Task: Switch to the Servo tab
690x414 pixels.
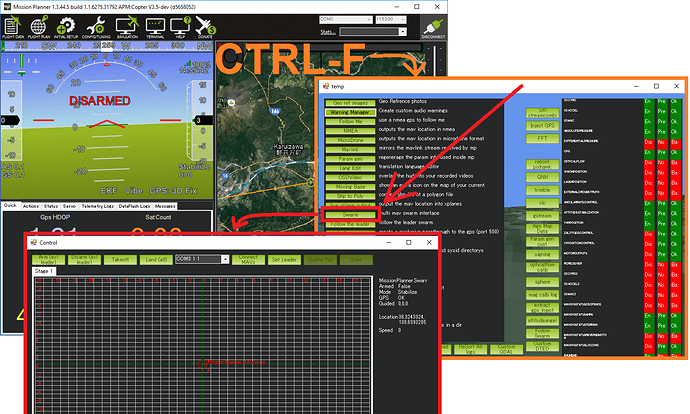Action: (70, 206)
